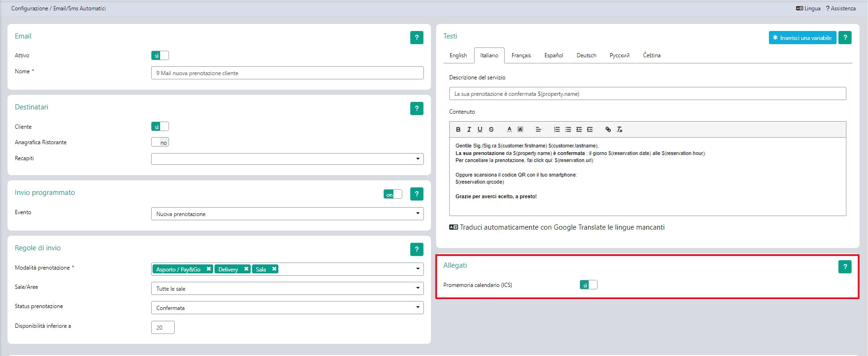Open help for the Testi section
Screen dimensions: 868x356
click(x=845, y=38)
